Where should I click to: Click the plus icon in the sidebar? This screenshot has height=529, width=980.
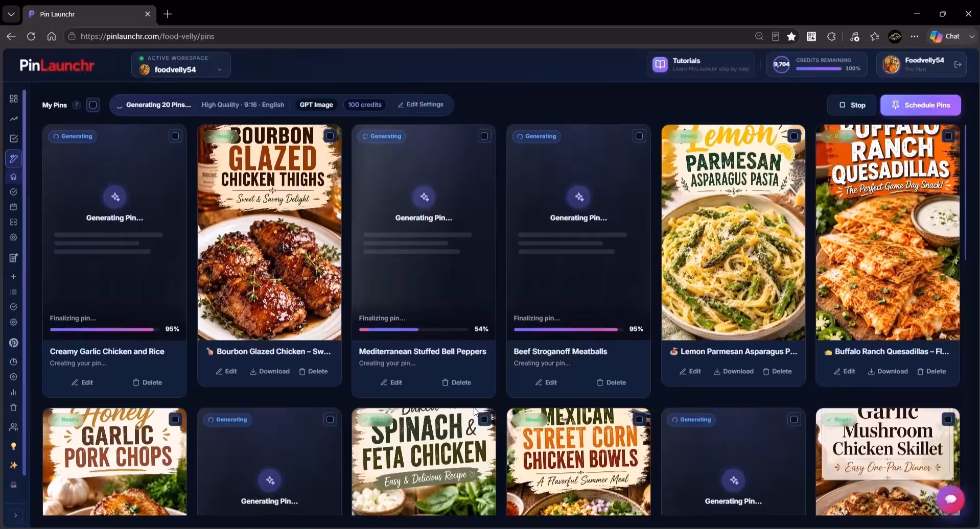(x=14, y=277)
